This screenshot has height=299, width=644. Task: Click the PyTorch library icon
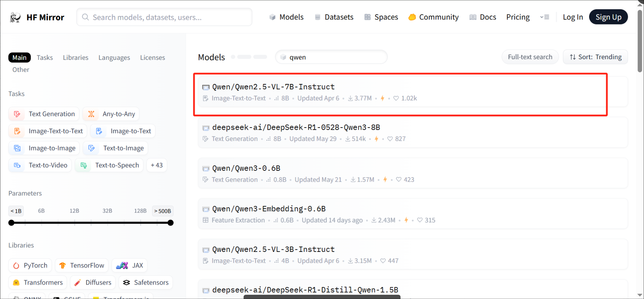[x=16, y=266]
